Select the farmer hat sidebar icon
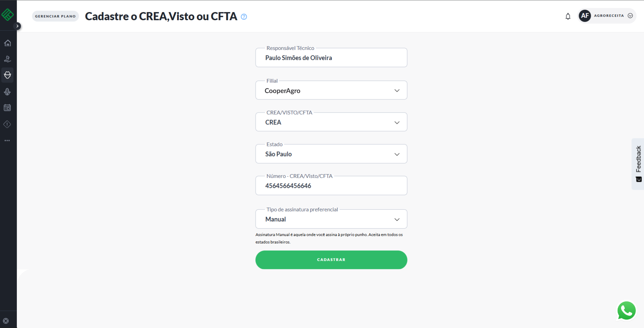644x328 pixels. click(7, 75)
